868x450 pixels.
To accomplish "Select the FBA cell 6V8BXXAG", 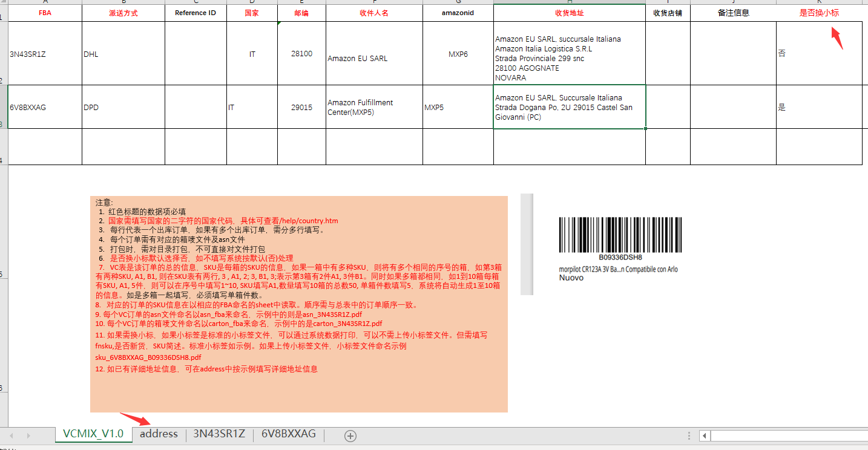I will 45,107.
